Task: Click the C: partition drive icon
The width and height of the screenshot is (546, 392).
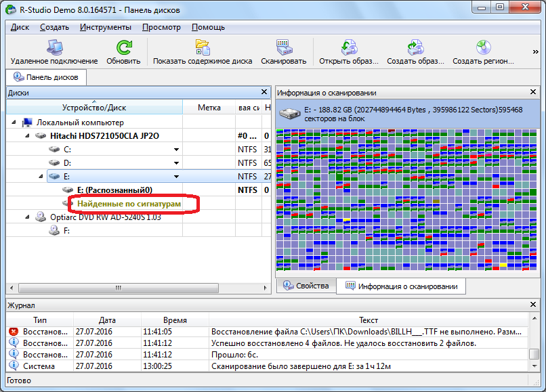Action: click(x=54, y=150)
